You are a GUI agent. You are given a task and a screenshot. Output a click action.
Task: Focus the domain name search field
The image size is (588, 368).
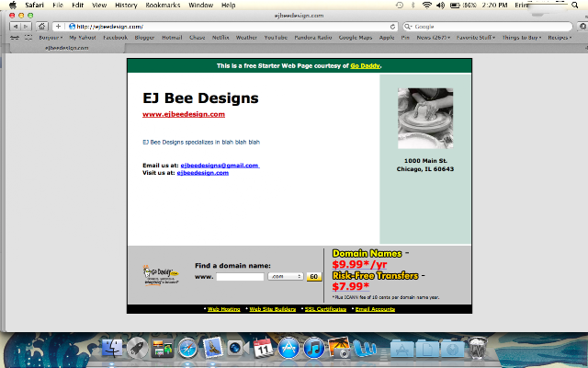point(240,277)
